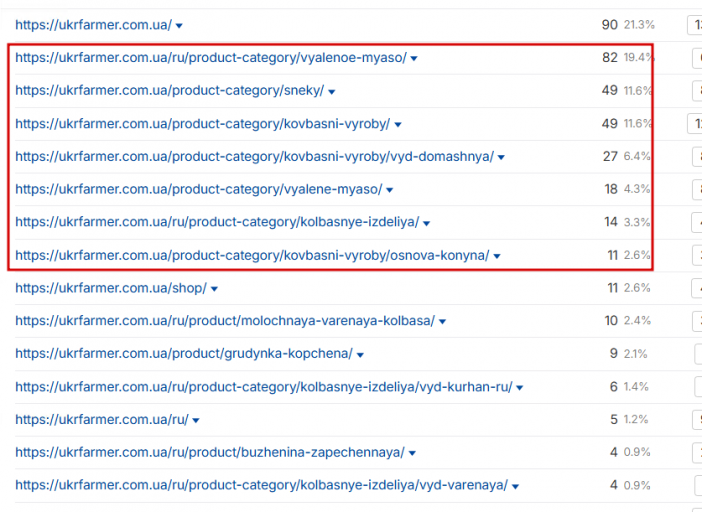Select the value 27 in the vyd-domashnya row
The image size is (702, 512).
pos(610,157)
